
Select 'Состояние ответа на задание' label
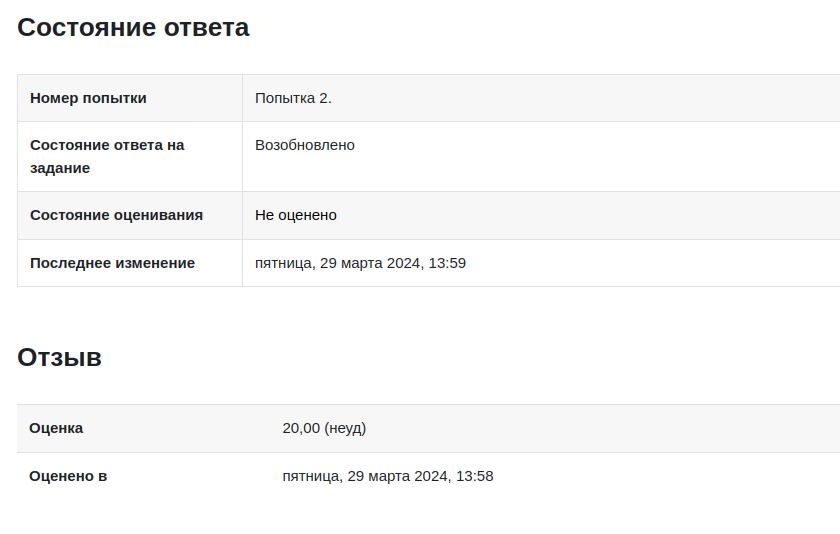[x=107, y=156]
